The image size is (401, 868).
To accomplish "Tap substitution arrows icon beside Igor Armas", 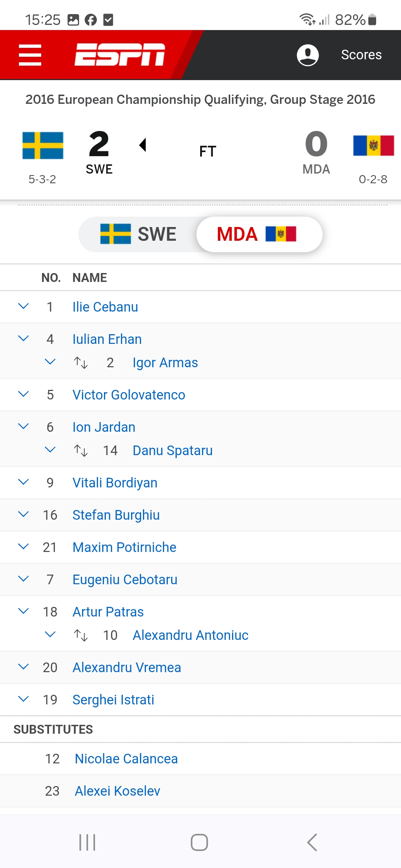I will (81, 362).
